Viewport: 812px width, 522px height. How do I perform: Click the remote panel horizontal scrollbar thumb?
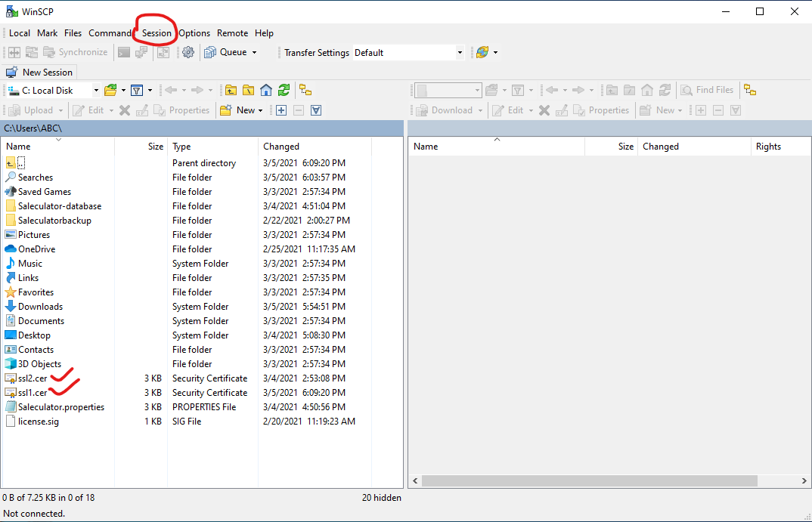coord(589,480)
